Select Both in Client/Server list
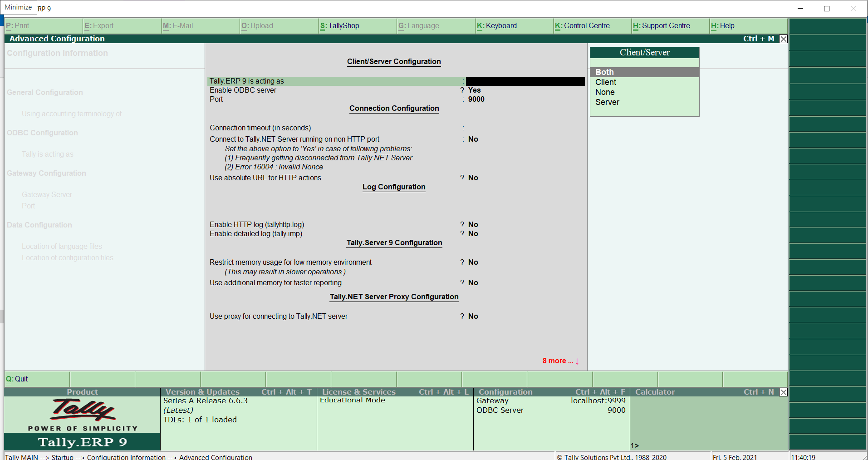Screen dimensions: 868x460 [644, 72]
